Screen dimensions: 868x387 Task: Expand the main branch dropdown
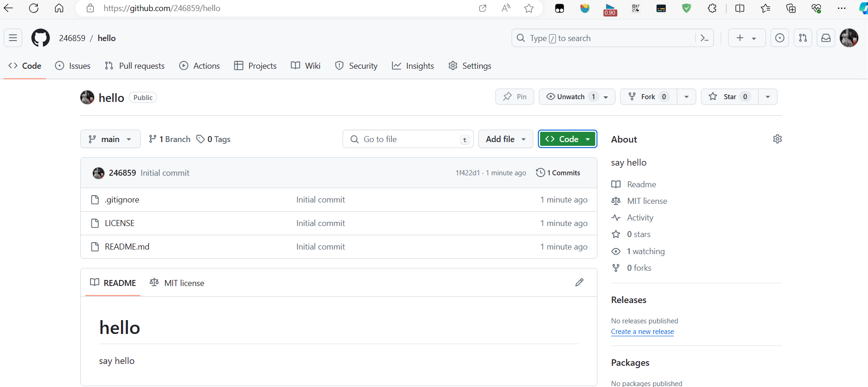110,139
